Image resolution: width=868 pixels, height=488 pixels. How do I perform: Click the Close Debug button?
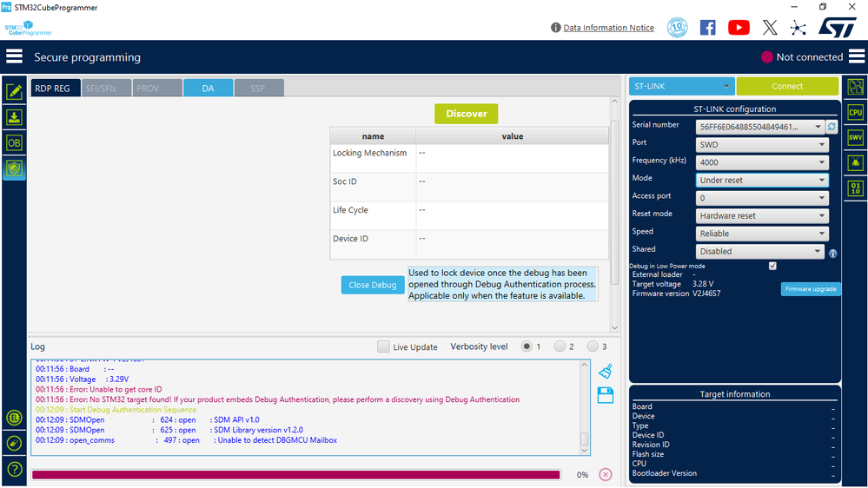(373, 285)
